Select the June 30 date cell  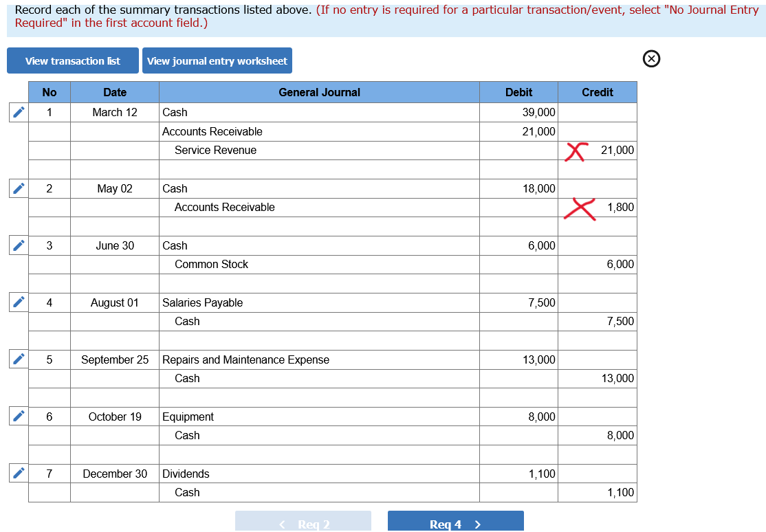115,246
